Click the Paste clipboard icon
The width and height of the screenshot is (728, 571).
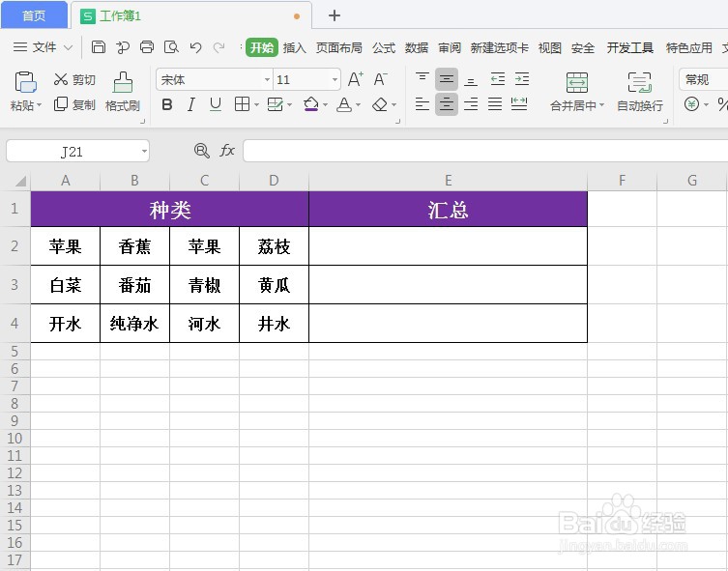25,82
